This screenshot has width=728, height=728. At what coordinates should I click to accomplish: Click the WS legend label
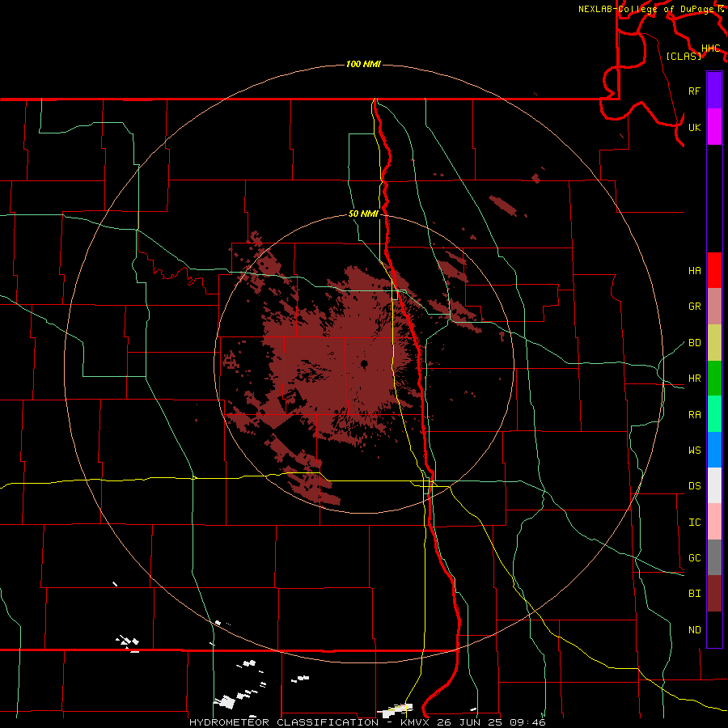tap(695, 451)
